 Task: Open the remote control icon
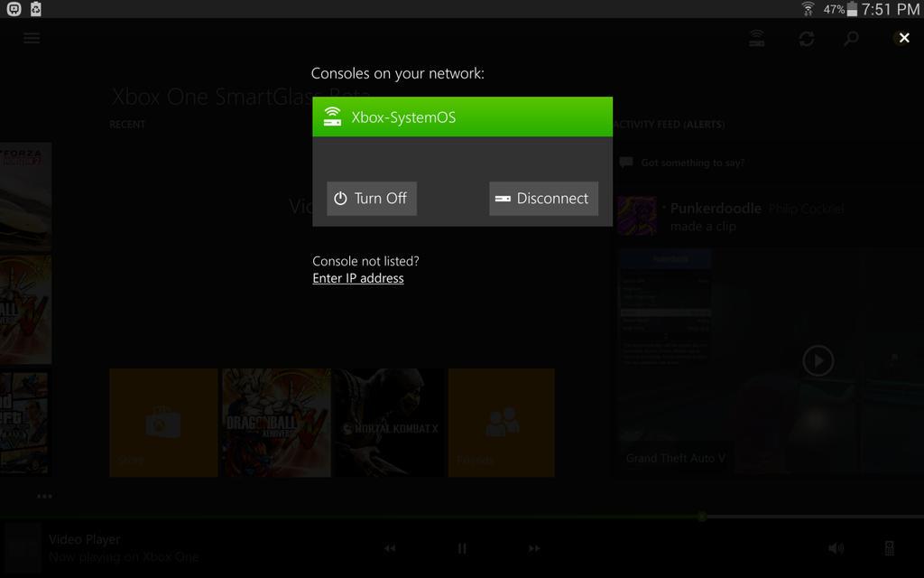[890, 548]
